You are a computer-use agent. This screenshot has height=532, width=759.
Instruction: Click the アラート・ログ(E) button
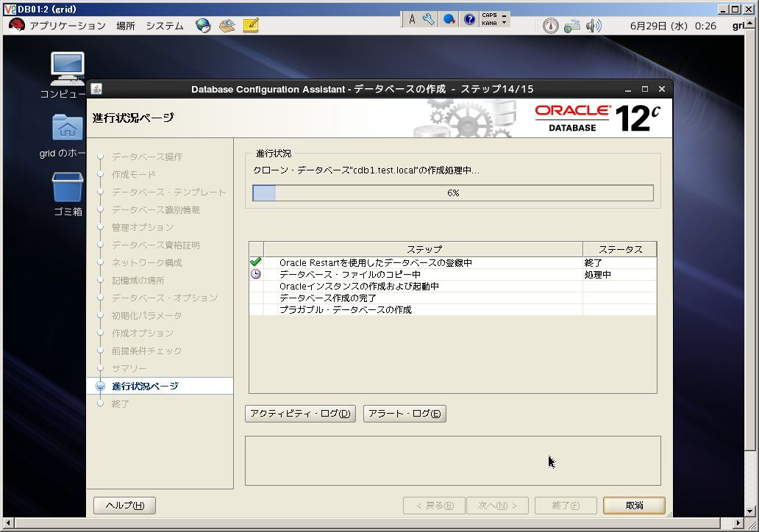[405, 414]
